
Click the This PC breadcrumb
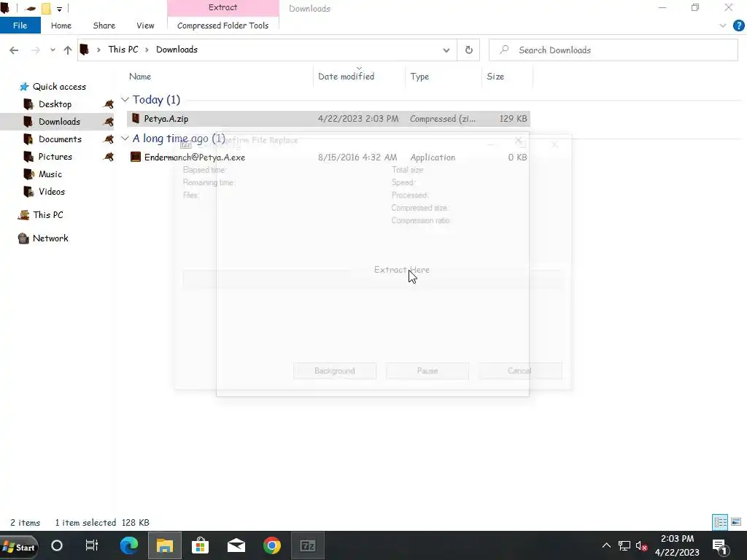[123, 50]
